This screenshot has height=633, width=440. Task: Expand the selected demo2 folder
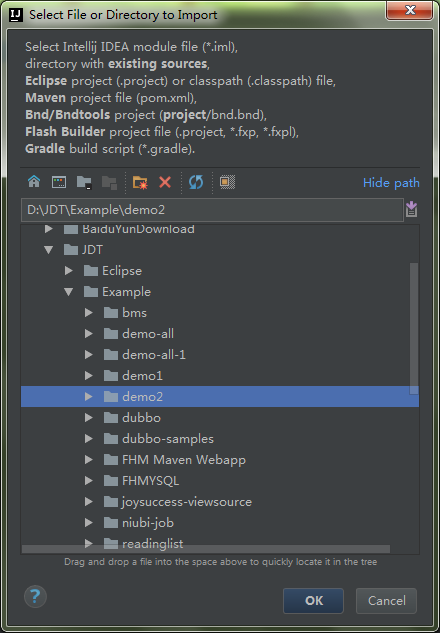(x=89, y=396)
